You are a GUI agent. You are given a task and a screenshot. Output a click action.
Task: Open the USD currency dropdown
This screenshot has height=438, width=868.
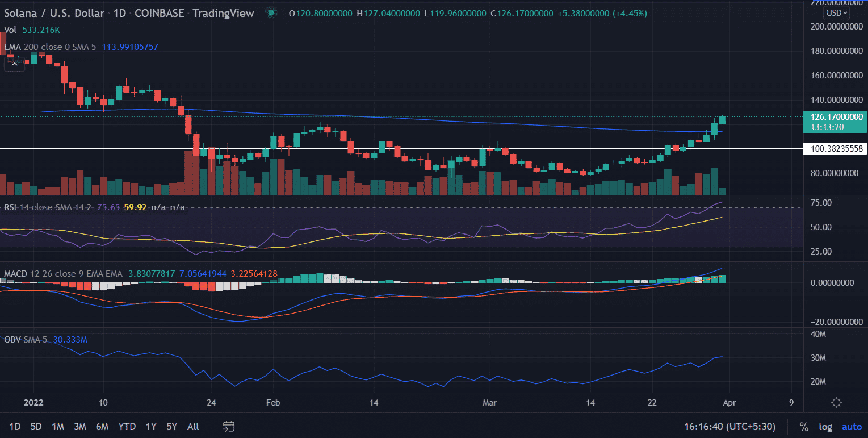(837, 12)
